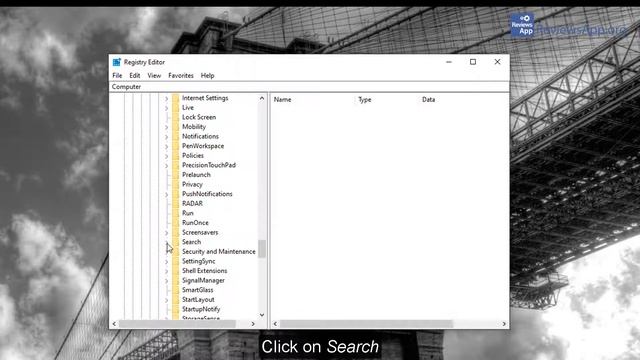This screenshot has height=360, width=640.
Task: Open the Help menu
Action: point(207,76)
